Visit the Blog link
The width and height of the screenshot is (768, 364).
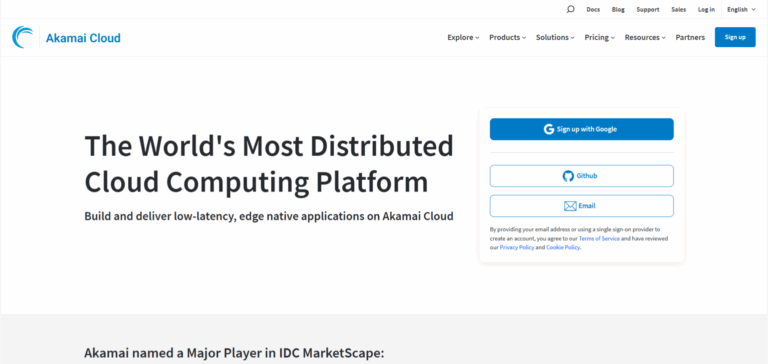click(618, 9)
